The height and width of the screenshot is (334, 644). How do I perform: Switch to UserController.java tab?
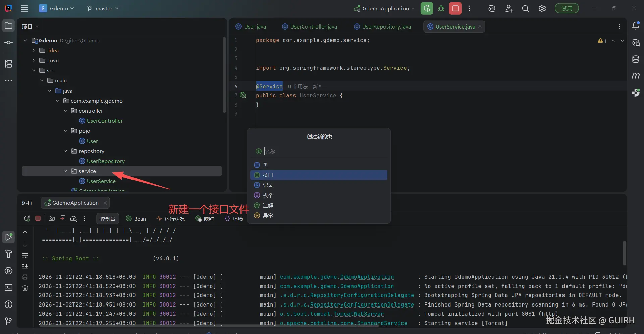pos(310,26)
